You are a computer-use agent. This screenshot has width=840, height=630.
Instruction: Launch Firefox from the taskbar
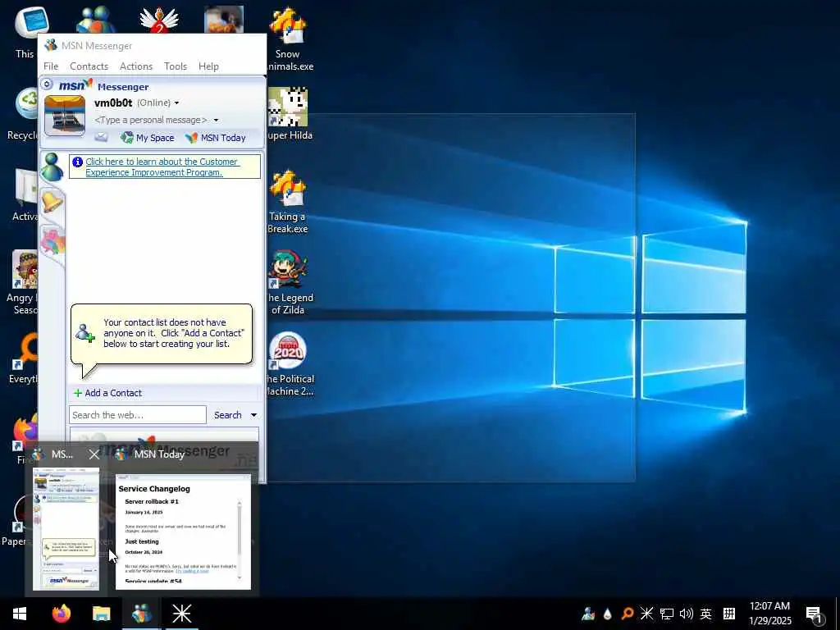click(x=61, y=614)
